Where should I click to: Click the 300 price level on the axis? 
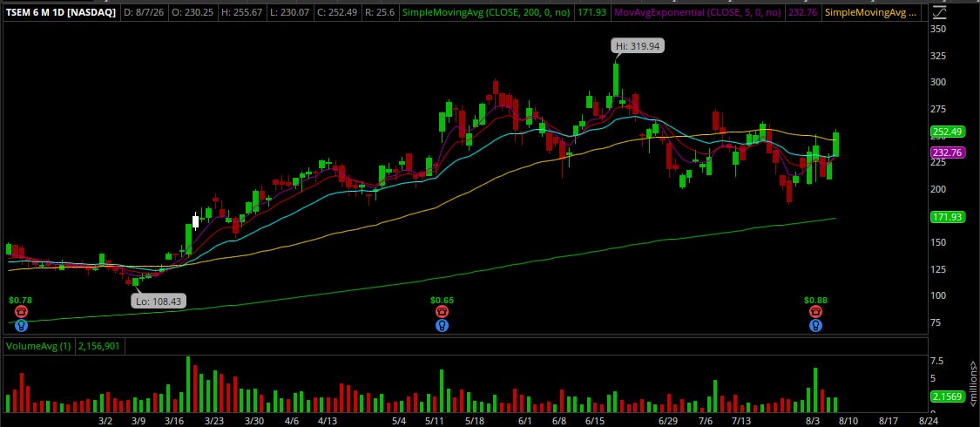pos(939,82)
